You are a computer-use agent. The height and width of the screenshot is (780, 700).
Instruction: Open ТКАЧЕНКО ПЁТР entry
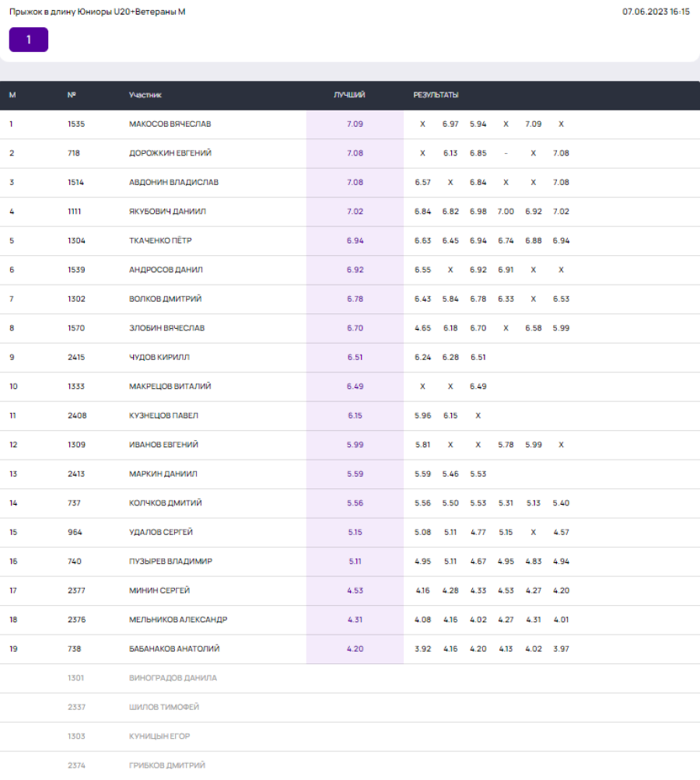pyautogui.click(x=161, y=240)
